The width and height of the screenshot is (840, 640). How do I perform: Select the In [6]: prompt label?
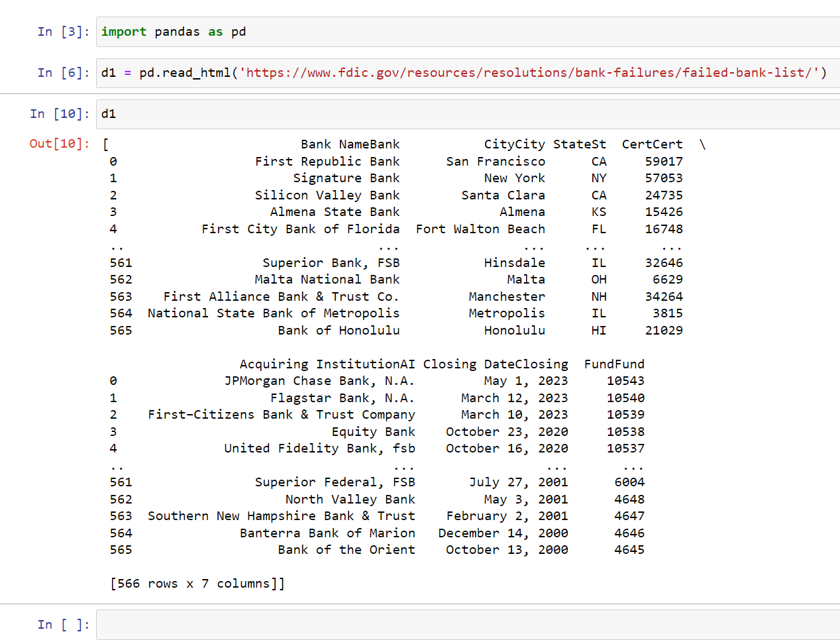[64, 73]
